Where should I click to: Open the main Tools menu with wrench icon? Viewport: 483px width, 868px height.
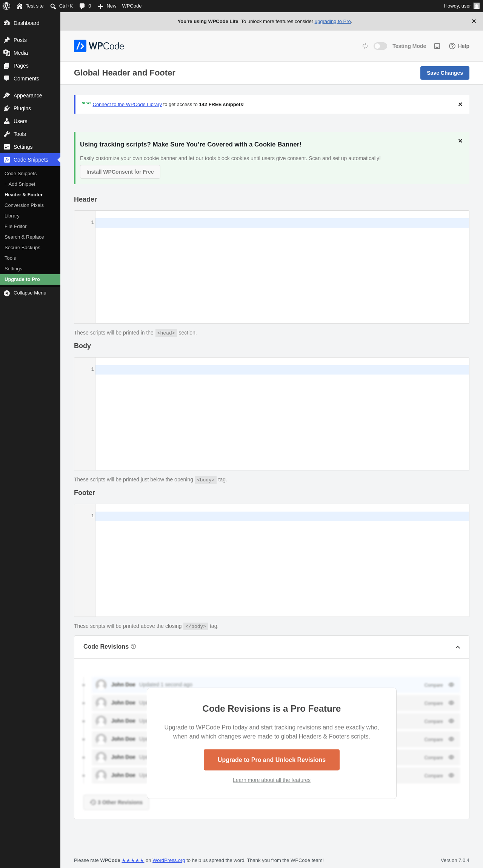30,134
